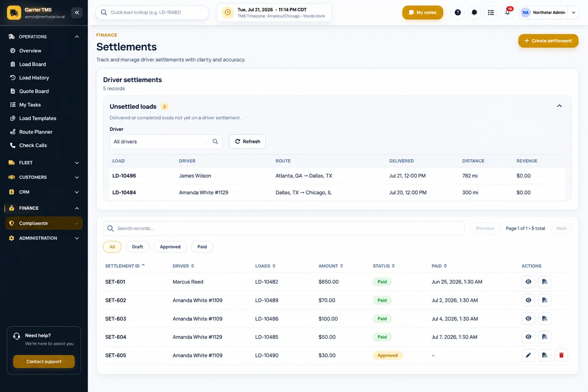This screenshot has width=588, height=392.
Task: Open the help question-mark icon
Action: pos(458,13)
